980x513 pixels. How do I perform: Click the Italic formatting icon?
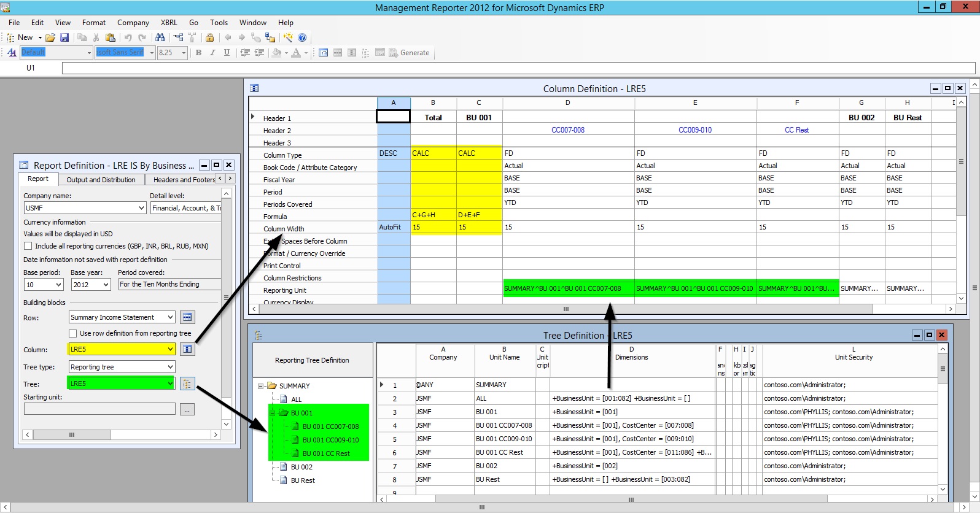[x=212, y=53]
